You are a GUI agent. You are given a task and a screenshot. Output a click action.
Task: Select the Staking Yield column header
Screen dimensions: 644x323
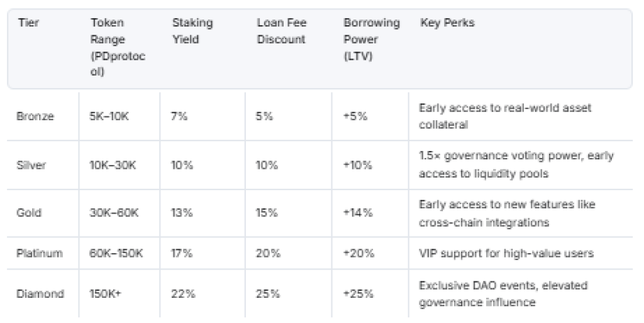(192, 31)
